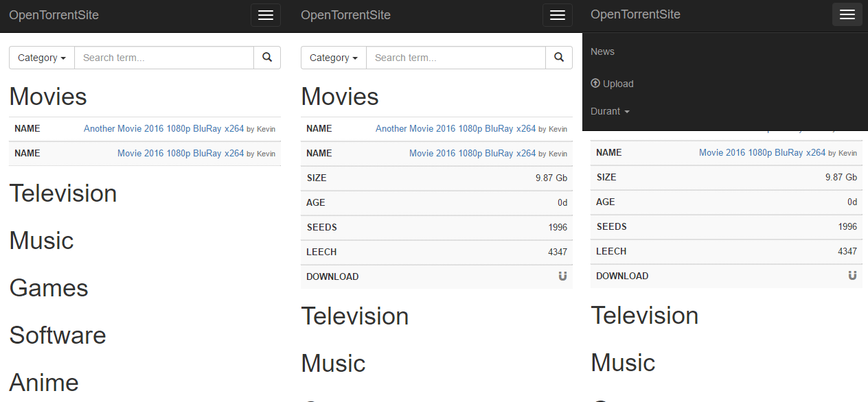Focus the Search term field in the left screen
The width and height of the screenshot is (868, 402).
(x=164, y=58)
